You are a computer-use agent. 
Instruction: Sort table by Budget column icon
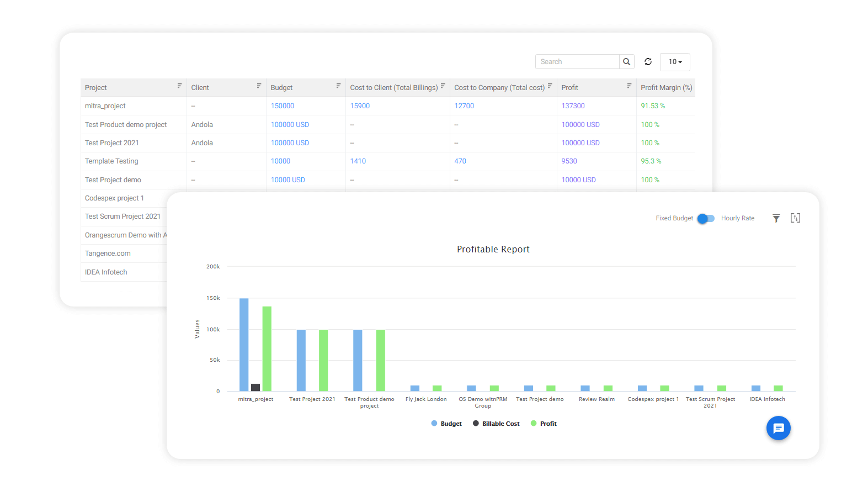click(338, 86)
